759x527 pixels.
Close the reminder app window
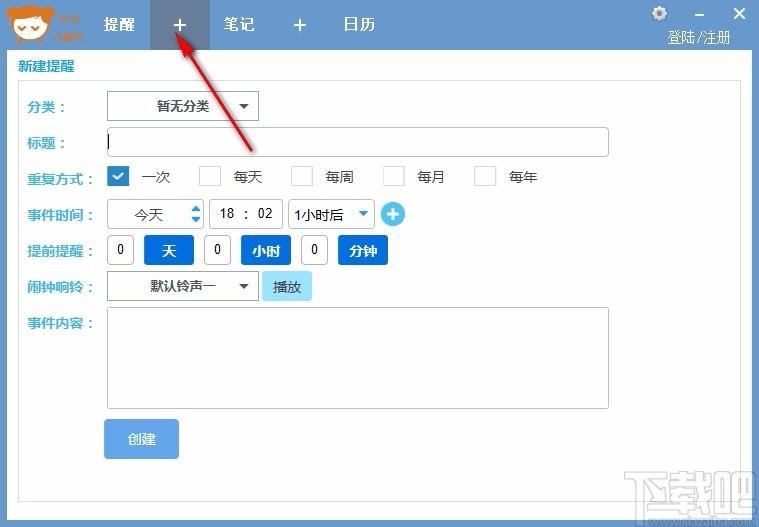tap(739, 14)
